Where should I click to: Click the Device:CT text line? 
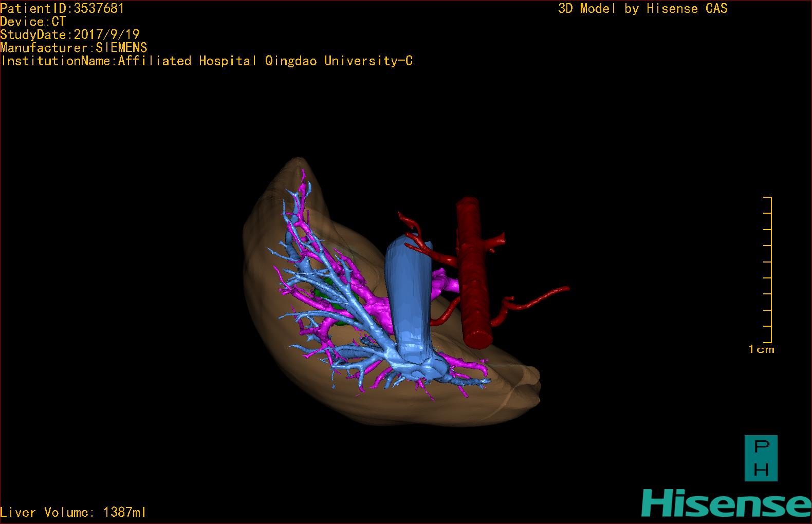click(x=33, y=22)
